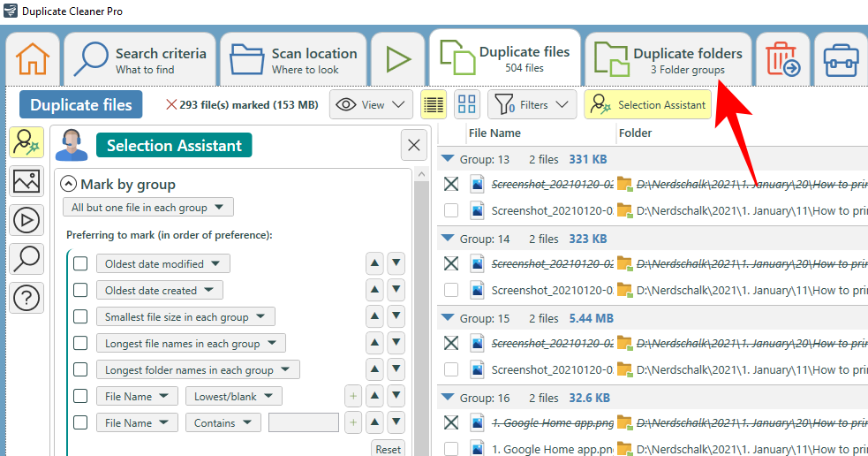
Task: Switch to thumbnail grid view icon
Action: (x=467, y=104)
